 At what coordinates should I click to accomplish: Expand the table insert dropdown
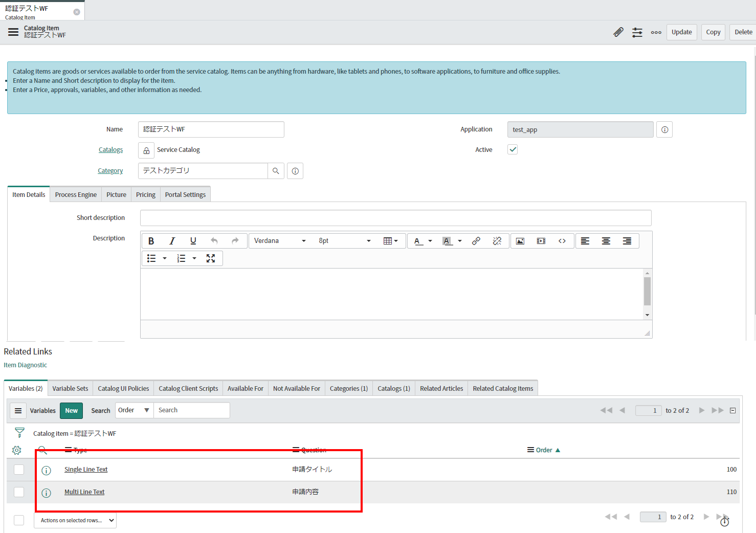coord(391,241)
